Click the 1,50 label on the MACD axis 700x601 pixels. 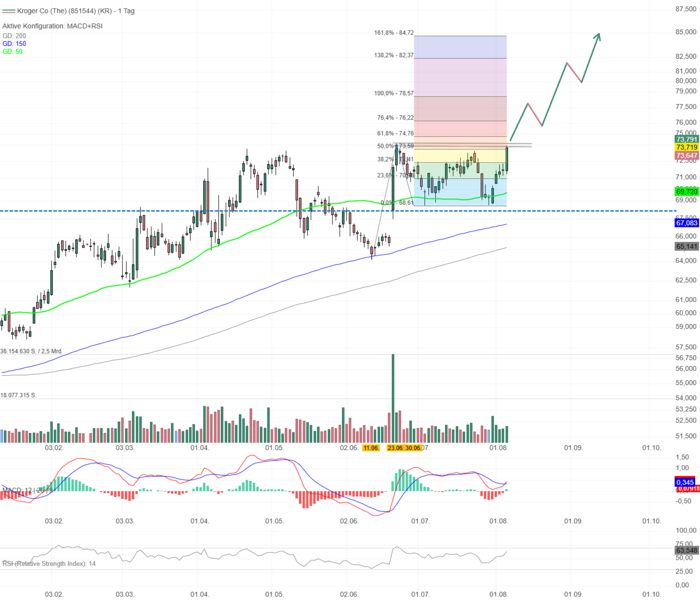coord(682,457)
